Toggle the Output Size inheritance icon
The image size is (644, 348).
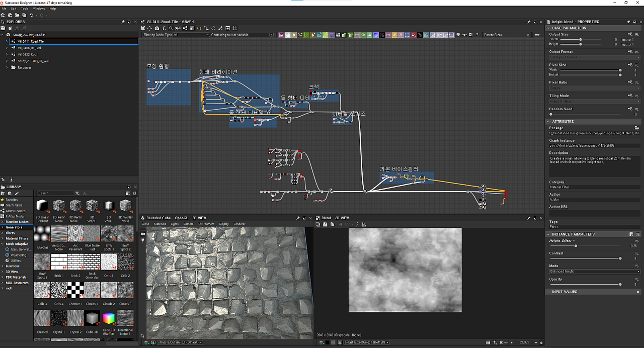(x=630, y=34)
